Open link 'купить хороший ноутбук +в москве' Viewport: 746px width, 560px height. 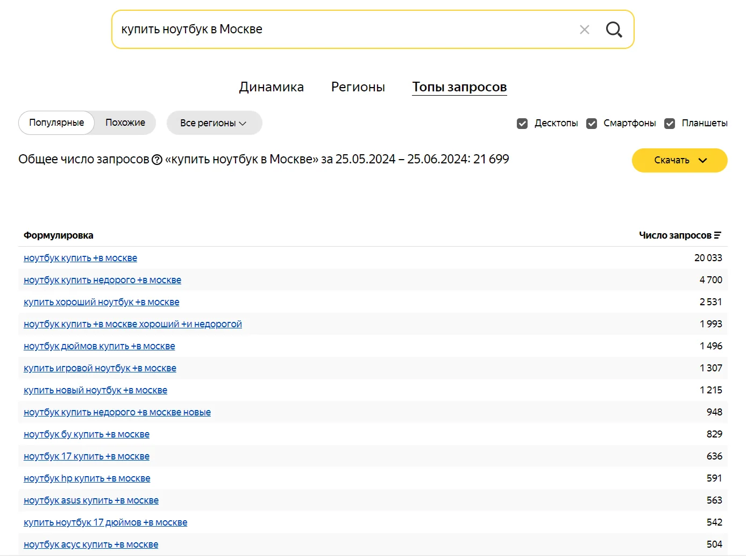pos(101,302)
